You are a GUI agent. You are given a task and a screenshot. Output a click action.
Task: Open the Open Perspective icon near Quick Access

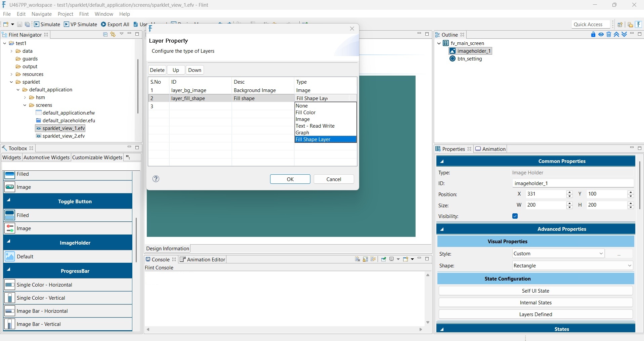click(x=620, y=25)
